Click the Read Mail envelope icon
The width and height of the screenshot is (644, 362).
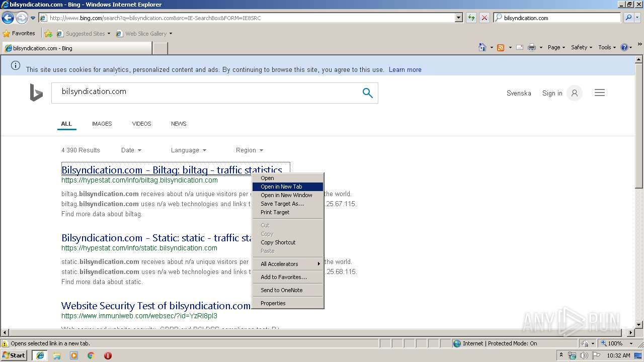tap(520, 47)
